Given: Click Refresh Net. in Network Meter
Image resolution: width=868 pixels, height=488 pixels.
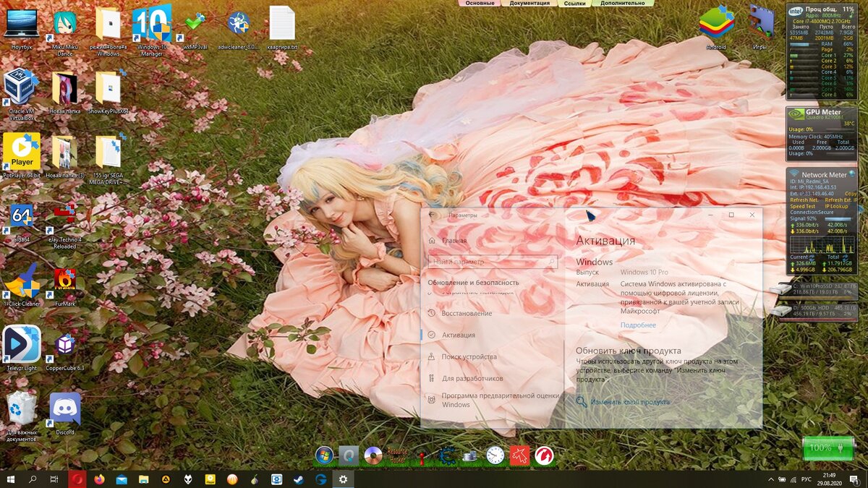Looking at the screenshot, I should point(804,200).
